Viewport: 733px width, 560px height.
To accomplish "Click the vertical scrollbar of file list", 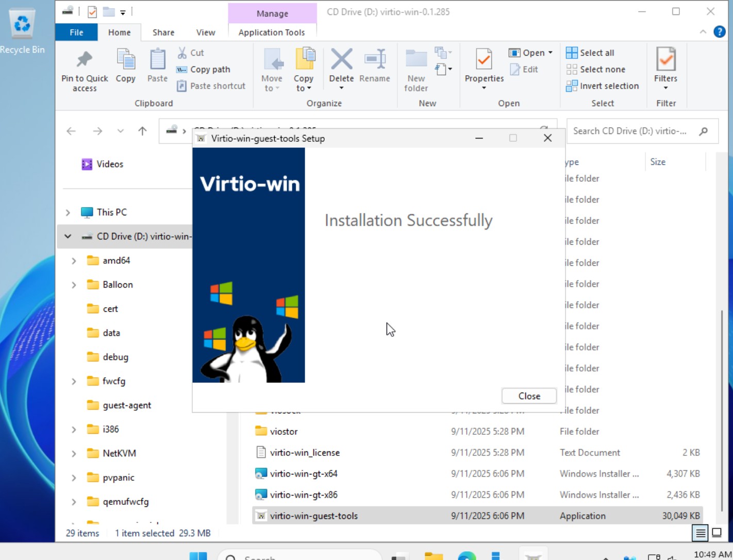I will 722,412.
